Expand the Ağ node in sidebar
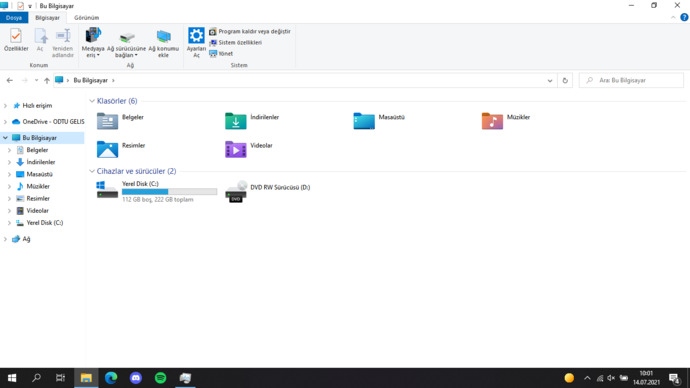 pos(5,239)
